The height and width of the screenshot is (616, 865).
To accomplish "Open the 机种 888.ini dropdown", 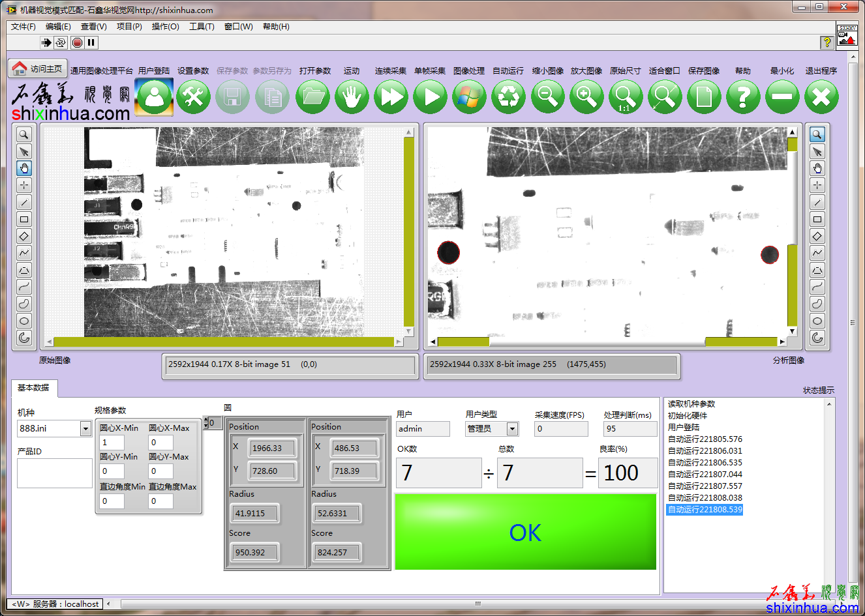I will (85, 428).
